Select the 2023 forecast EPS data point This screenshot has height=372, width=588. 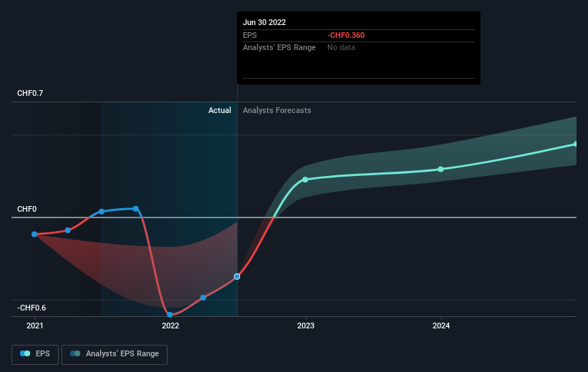pos(305,180)
